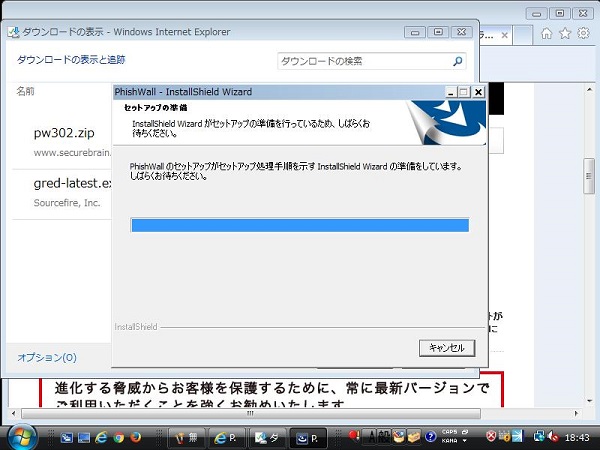The height and width of the screenshot is (450, 600).
Task: Click the volume speaker tray icon
Action: [553, 437]
